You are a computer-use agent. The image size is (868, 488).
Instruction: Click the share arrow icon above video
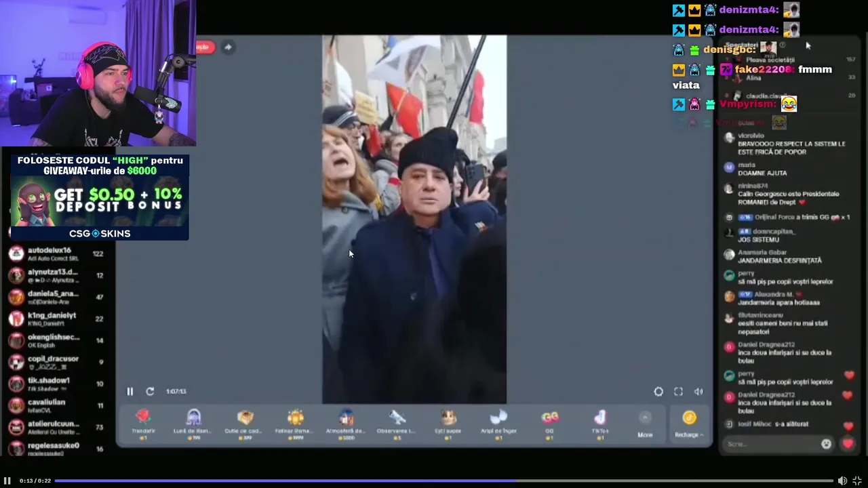pyautogui.click(x=228, y=47)
